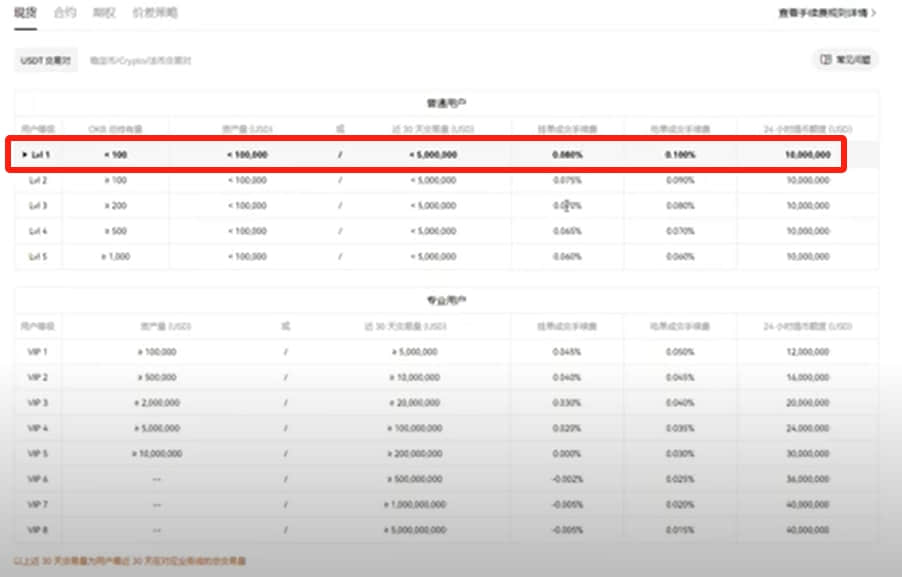Screen dimensions: 902x577
Task: Select the Lvl 3 row
Action: [446, 205]
